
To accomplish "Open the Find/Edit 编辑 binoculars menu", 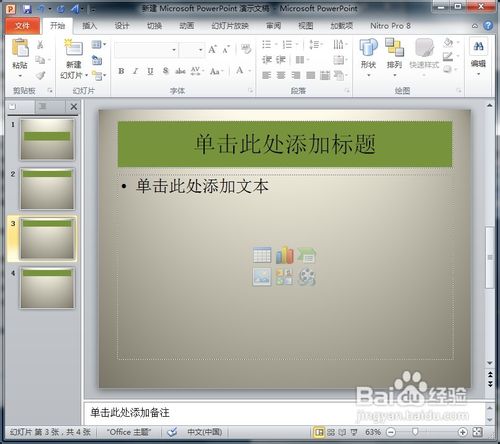I will coord(478,57).
